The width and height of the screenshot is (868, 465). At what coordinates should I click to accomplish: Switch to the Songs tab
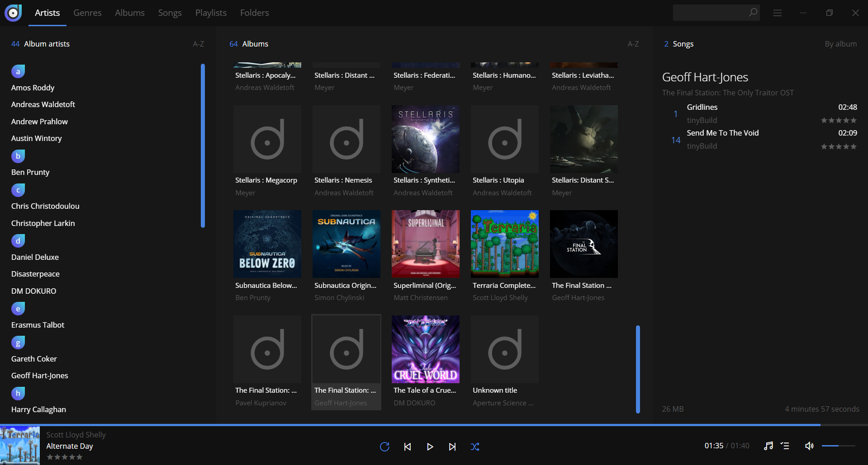click(x=170, y=13)
